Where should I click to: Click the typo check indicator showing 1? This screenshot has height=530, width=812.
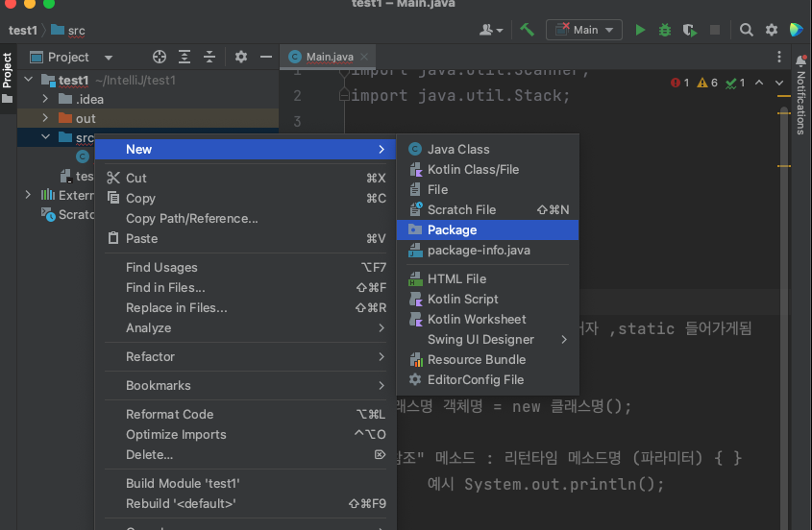tap(735, 83)
